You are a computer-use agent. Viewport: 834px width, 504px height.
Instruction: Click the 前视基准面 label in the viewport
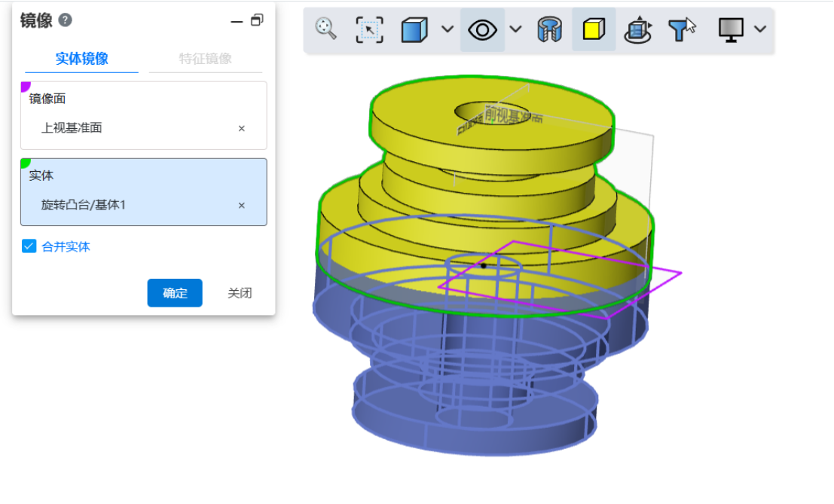(x=513, y=115)
